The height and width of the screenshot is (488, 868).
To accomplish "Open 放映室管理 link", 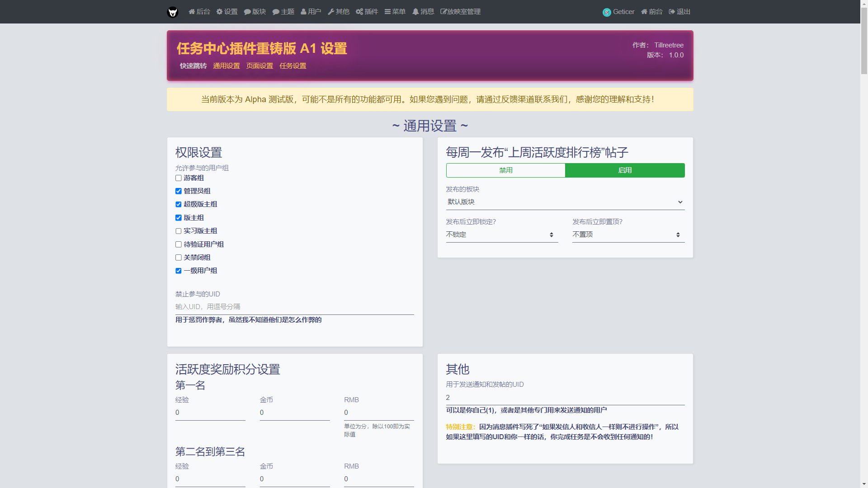I will [461, 12].
